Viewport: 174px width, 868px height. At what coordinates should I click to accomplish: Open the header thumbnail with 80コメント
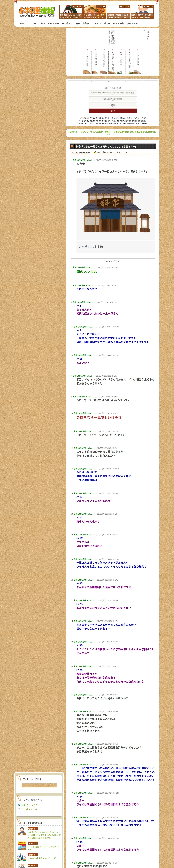(118, 12)
